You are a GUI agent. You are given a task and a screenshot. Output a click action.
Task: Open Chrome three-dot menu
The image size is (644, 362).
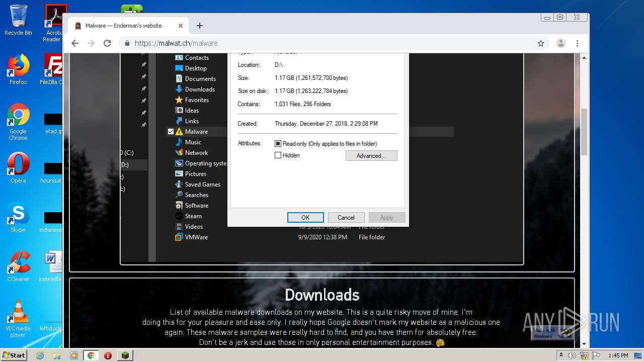pos(578,43)
